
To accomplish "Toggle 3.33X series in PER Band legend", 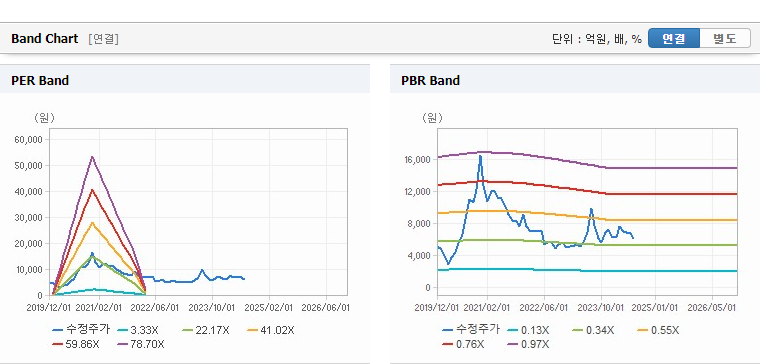I will point(137,331).
